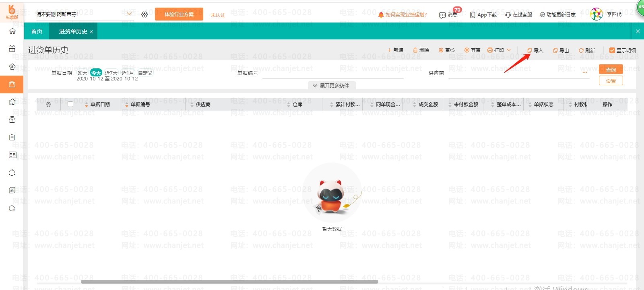Sort by 单据状态 column
The image size is (644, 290).
tap(541, 104)
